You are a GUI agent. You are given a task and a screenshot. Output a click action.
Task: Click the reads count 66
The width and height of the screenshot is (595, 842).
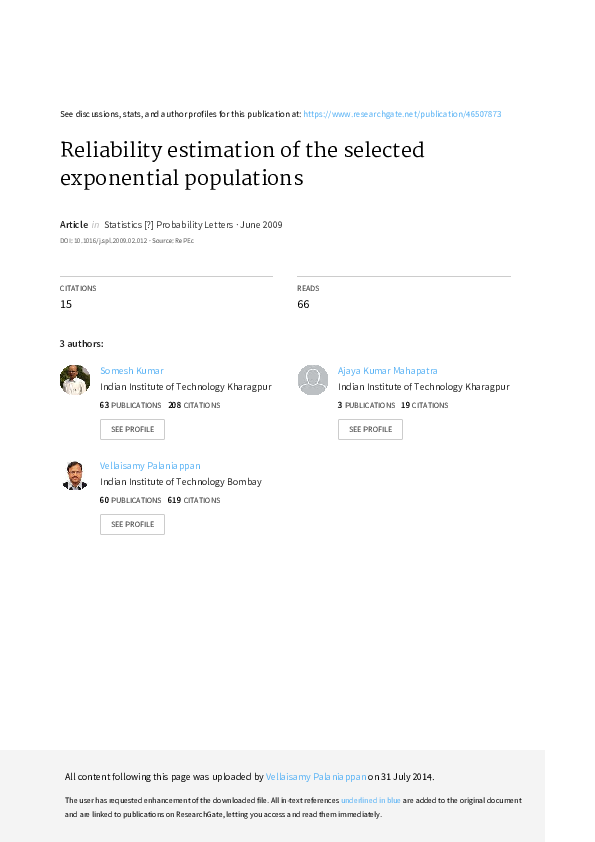(303, 304)
